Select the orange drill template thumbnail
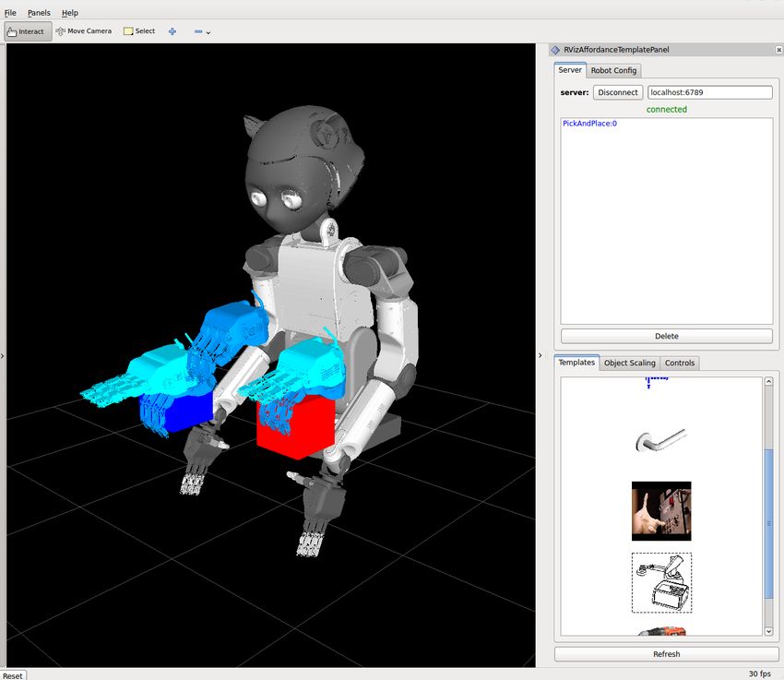The width and height of the screenshot is (784, 680). [661, 630]
